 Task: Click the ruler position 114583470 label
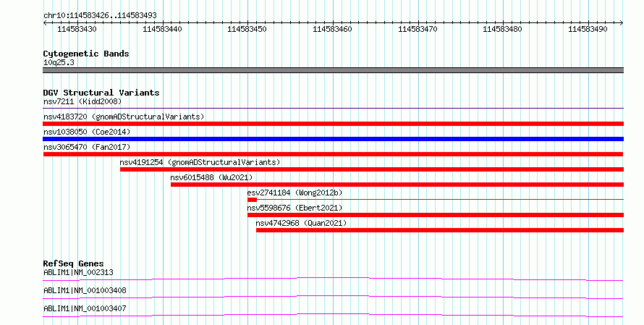click(x=418, y=29)
